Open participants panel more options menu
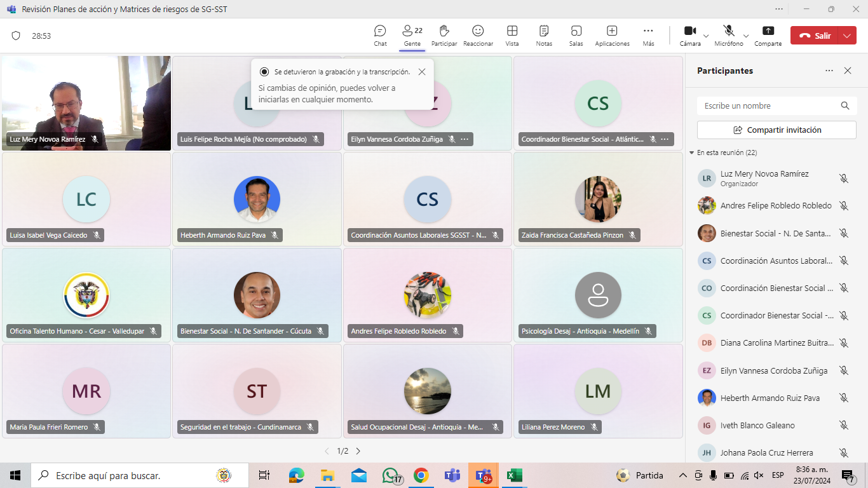Screen dimensions: 868x488 coord(829,71)
